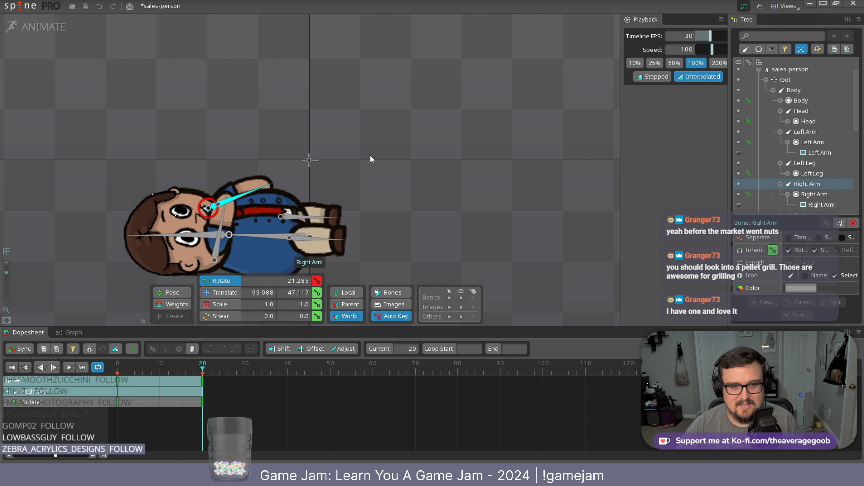Collapse the Left Leg bone node
Viewport: 864px width, 486px height.
(x=780, y=163)
